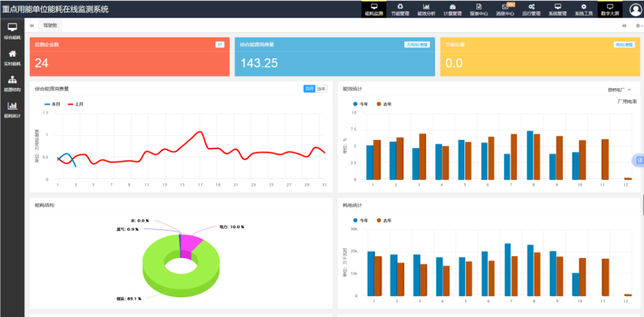Open 节能管理 in top navigation
Image resolution: width=644 pixels, height=317 pixels.
(400, 10)
